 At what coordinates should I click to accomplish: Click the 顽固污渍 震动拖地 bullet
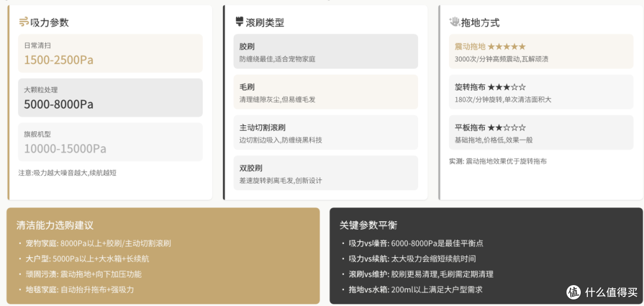(83, 274)
